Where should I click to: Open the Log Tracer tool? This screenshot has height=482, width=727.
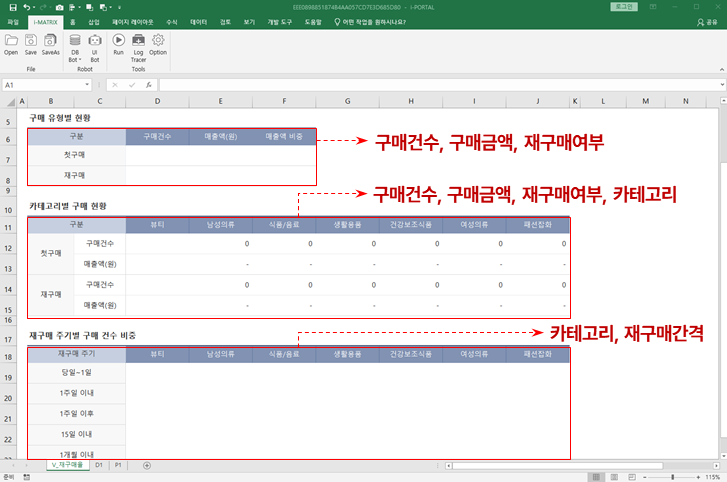click(138, 47)
